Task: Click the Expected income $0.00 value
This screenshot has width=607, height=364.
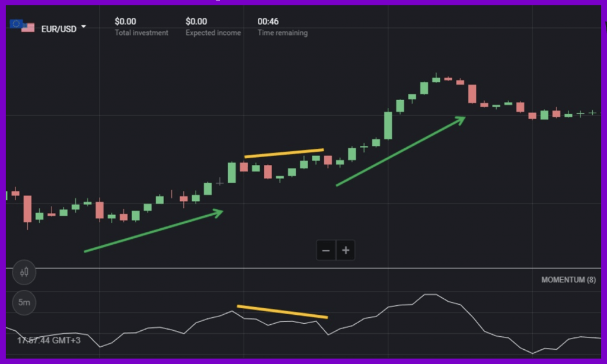Action: point(196,21)
